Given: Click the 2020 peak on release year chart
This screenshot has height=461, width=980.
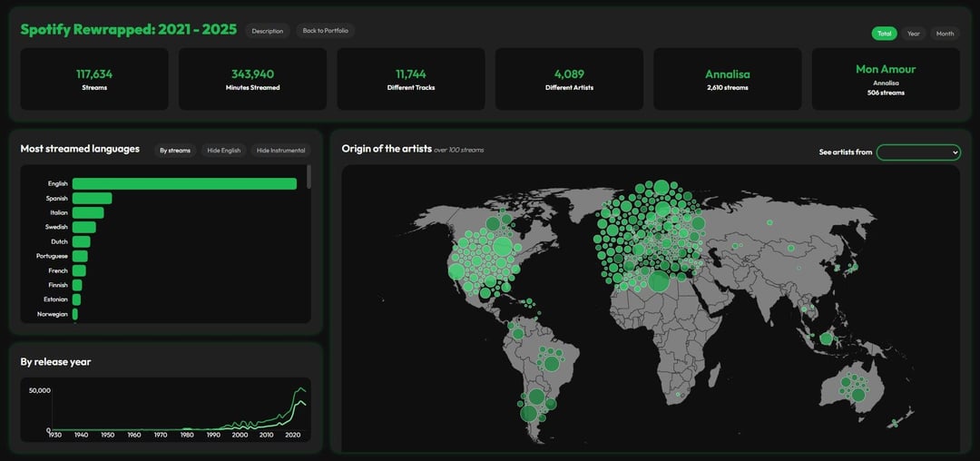Looking at the screenshot, I should 300,389.
